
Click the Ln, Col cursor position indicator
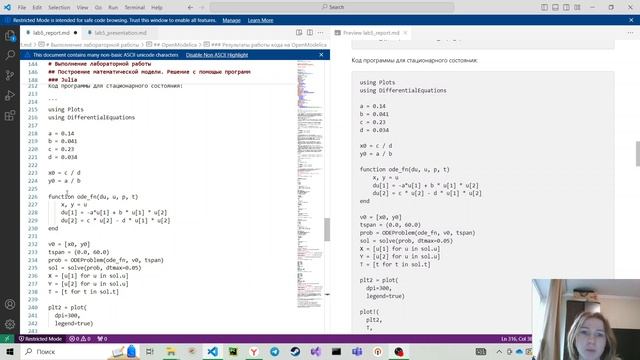point(516,339)
